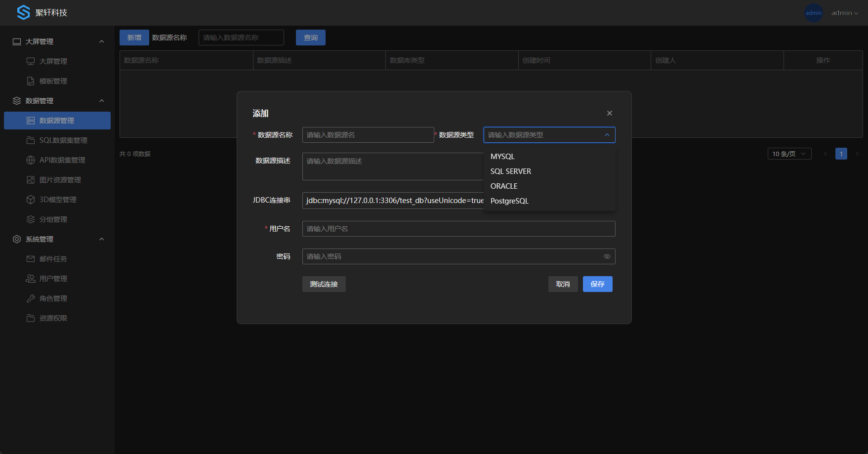Screen dimensions: 868x454
Task: Click the 密码 input field
Action: 459,256
